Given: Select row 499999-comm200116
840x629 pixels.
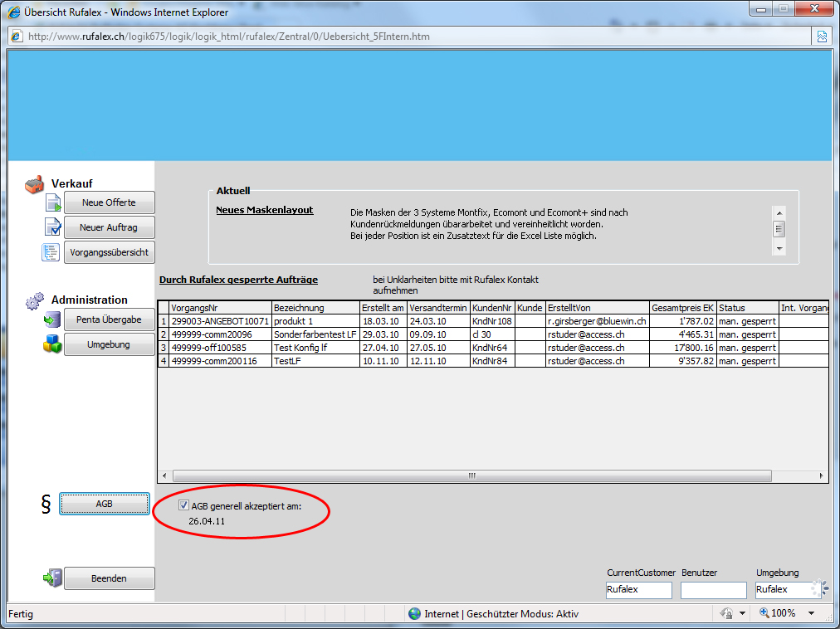Looking at the screenshot, I should [x=493, y=361].
